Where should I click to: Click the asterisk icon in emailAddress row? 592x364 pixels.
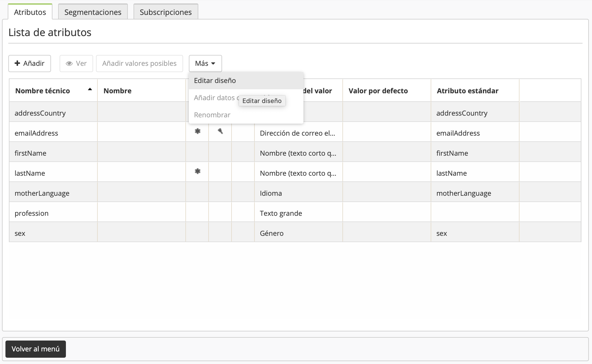tap(197, 131)
